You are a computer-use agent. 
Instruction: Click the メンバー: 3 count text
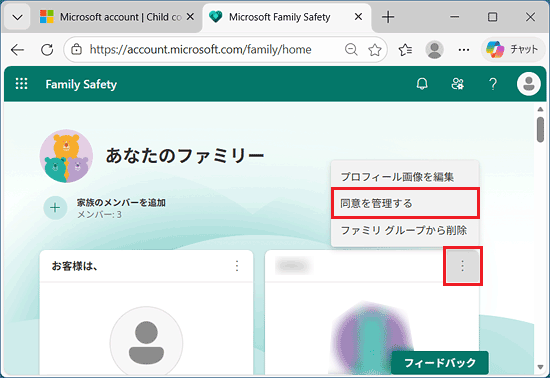99,215
